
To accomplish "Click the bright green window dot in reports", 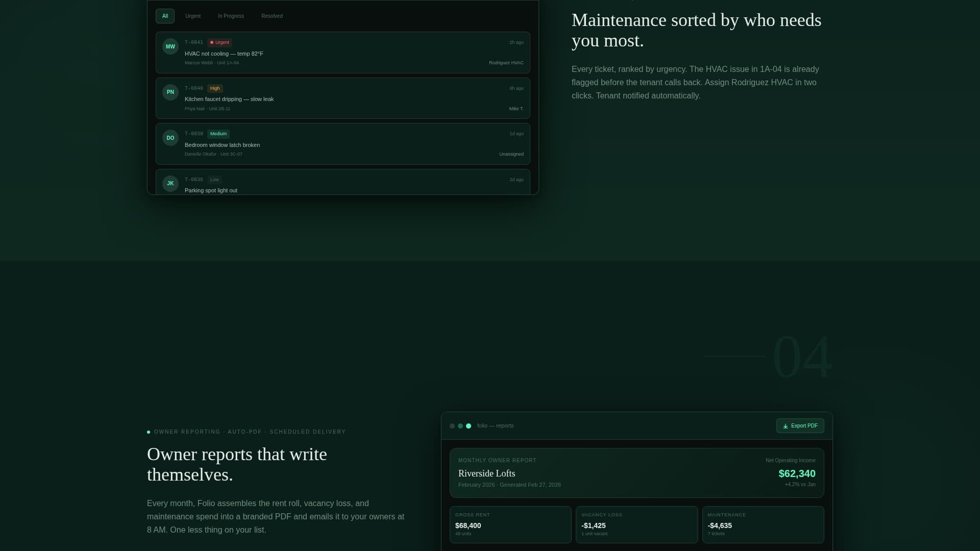I will (x=469, y=426).
